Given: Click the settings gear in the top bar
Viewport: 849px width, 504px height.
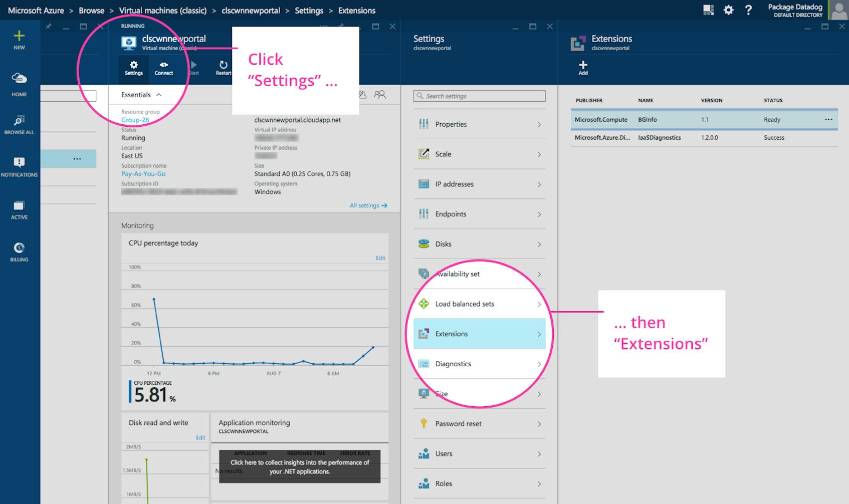Looking at the screenshot, I should pyautogui.click(x=728, y=10).
